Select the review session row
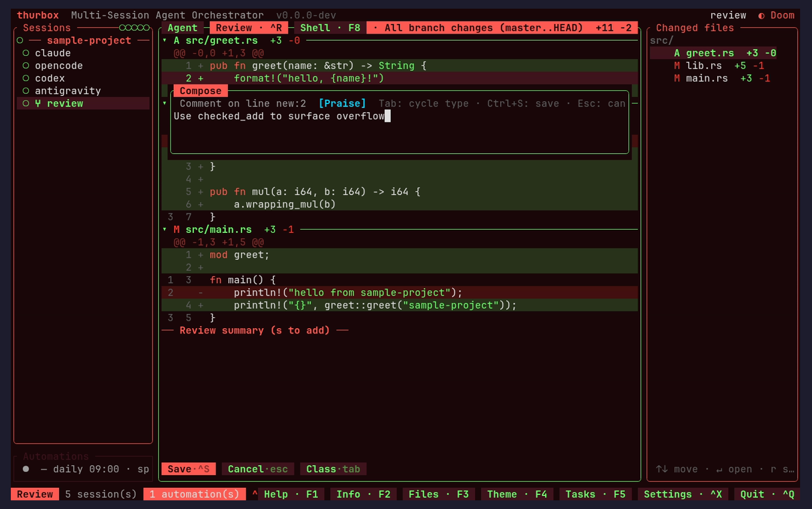812x509 pixels. coord(83,103)
